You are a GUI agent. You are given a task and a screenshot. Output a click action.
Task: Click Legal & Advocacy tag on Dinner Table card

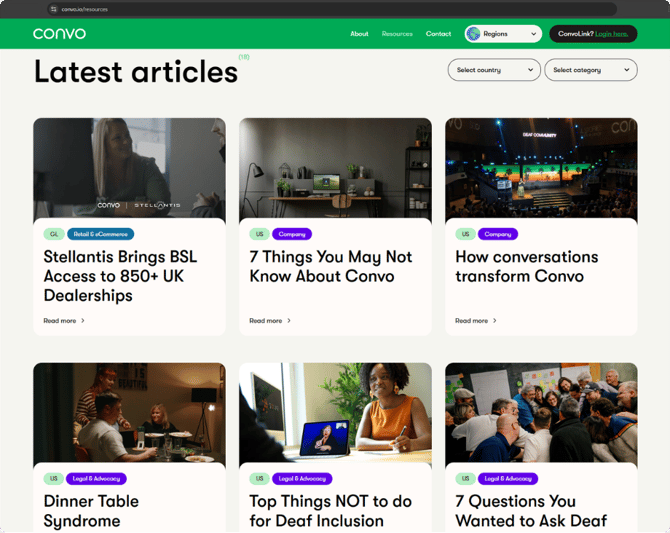(x=96, y=479)
